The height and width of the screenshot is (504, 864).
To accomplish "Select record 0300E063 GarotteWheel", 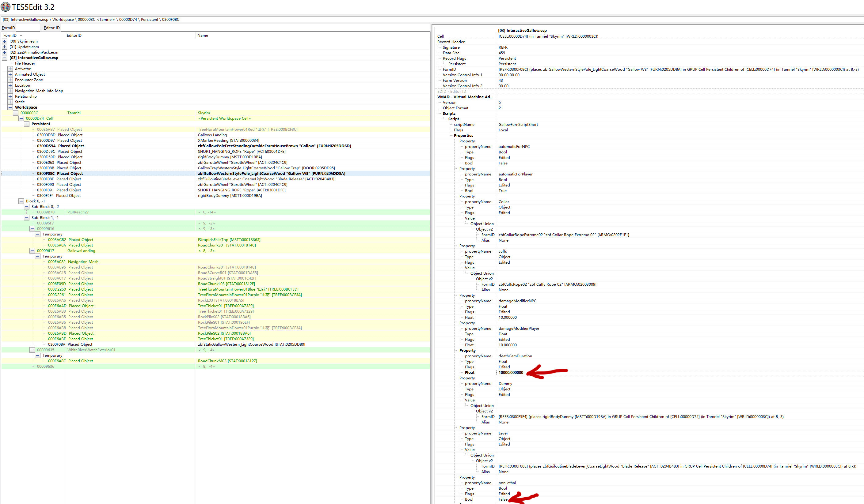I will pyautogui.click(x=216, y=162).
